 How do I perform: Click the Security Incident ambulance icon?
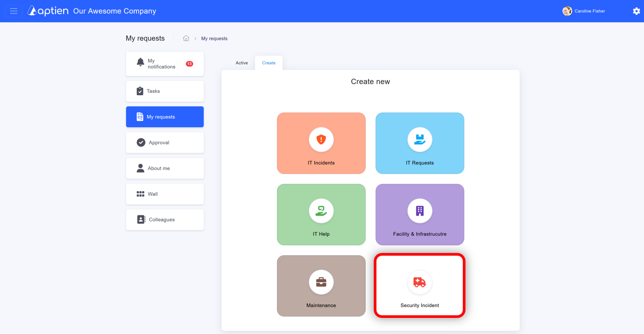(x=420, y=282)
